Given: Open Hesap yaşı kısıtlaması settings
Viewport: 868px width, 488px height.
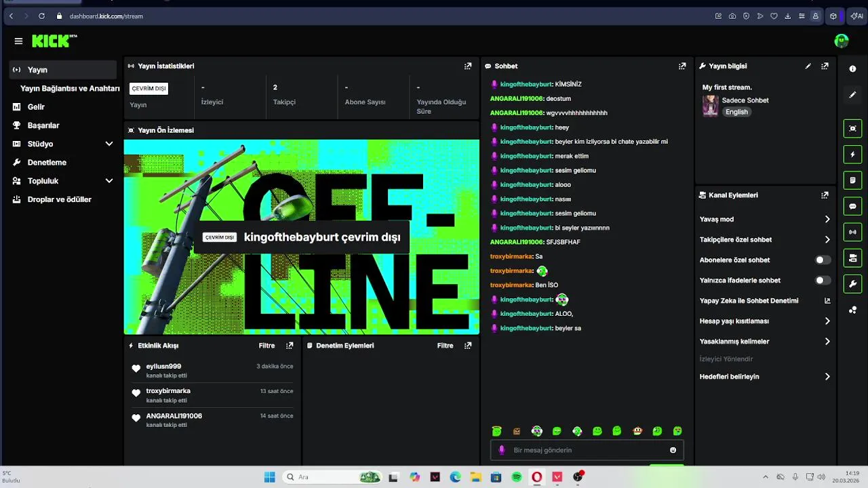Looking at the screenshot, I should click(x=765, y=321).
